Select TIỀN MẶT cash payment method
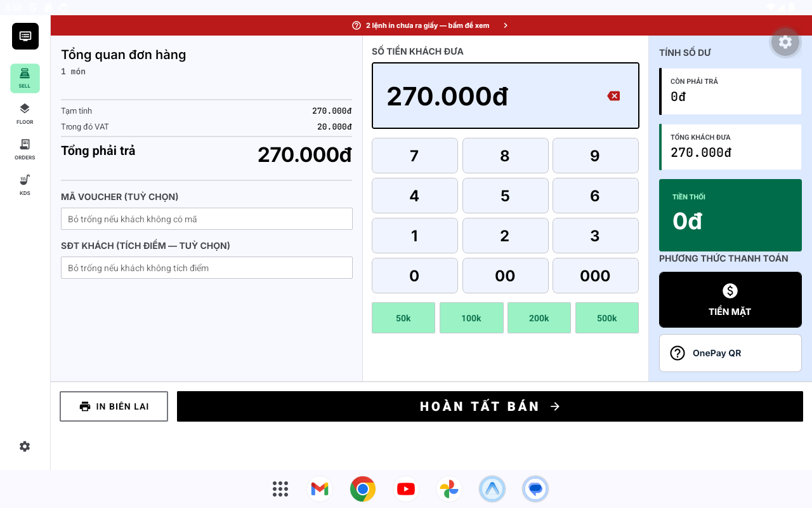 (x=730, y=300)
